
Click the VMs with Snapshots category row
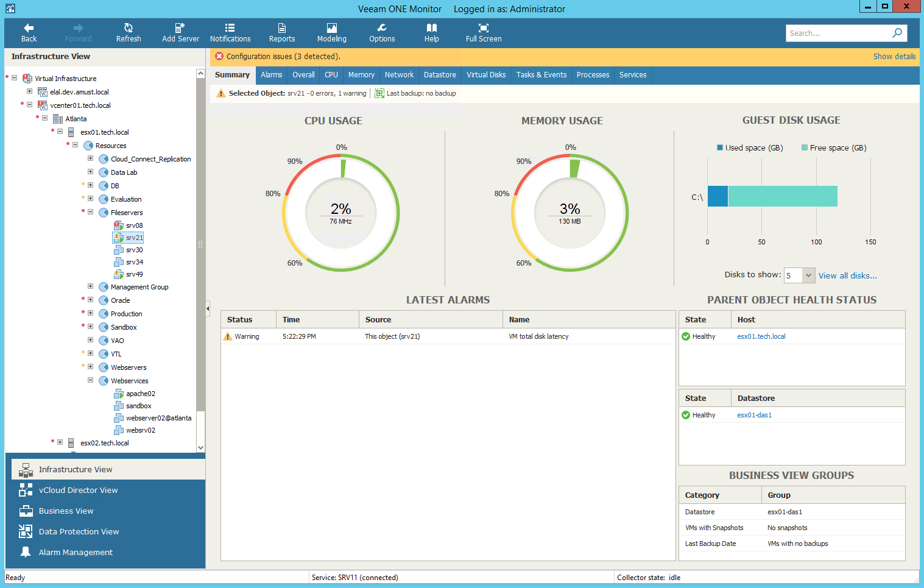coord(792,528)
